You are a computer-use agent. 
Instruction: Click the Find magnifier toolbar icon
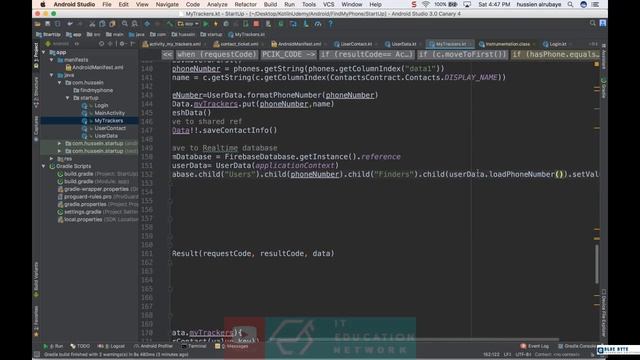[x=124, y=24]
